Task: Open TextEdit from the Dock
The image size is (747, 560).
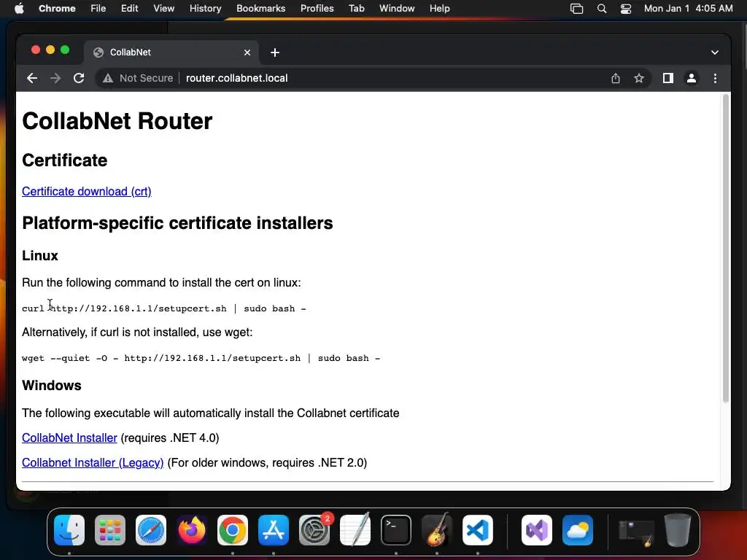Action: [x=355, y=530]
